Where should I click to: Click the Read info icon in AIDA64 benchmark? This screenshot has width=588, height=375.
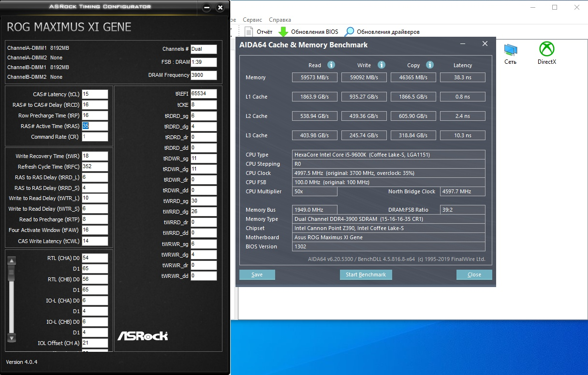(x=331, y=65)
